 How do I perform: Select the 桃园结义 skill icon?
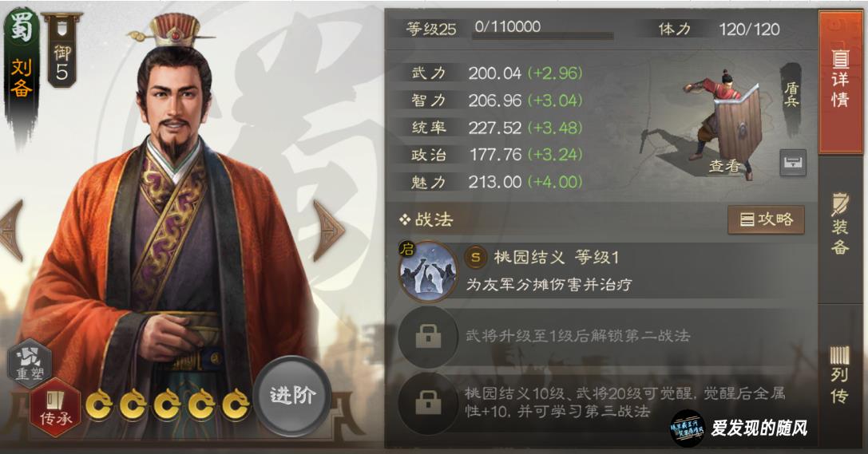pos(426,271)
